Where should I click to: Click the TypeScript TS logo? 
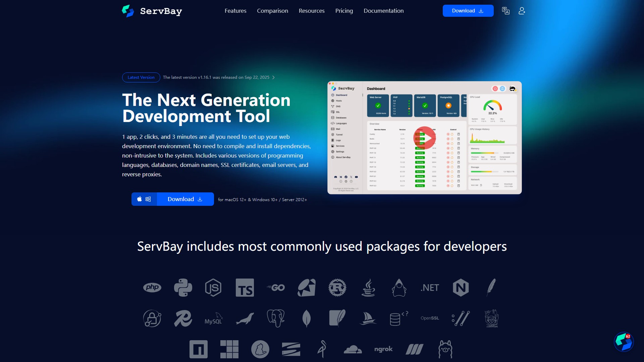click(245, 288)
